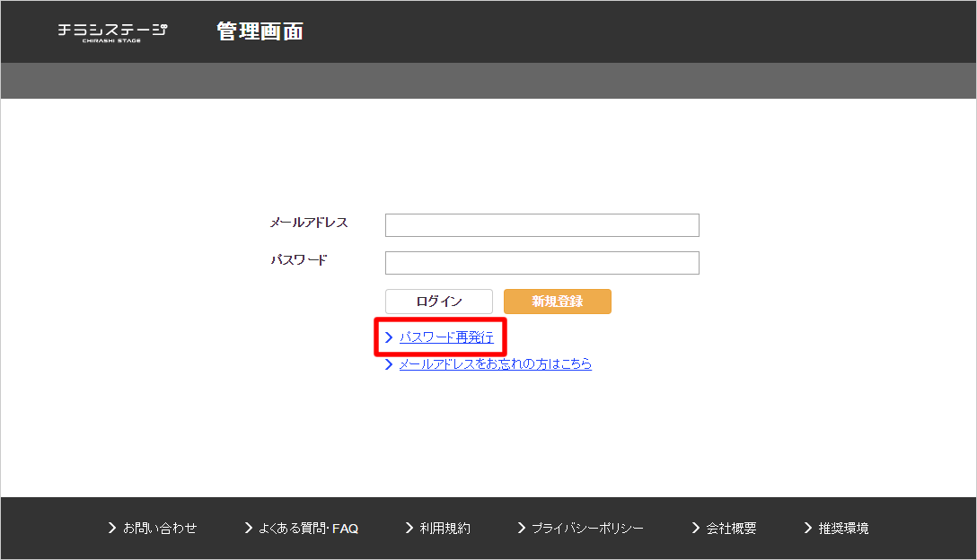Open the 推奨環境 footer link
This screenshot has height=560, width=977.
(843, 529)
